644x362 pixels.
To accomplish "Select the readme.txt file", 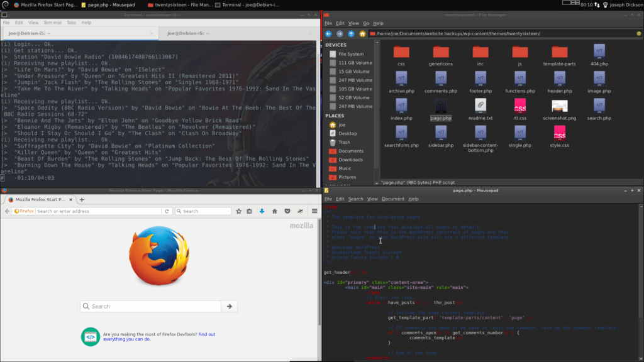I will pyautogui.click(x=480, y=109).
